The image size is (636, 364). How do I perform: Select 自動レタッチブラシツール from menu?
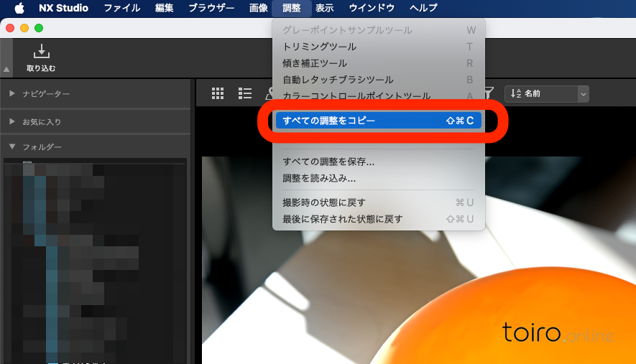point(379,80)
